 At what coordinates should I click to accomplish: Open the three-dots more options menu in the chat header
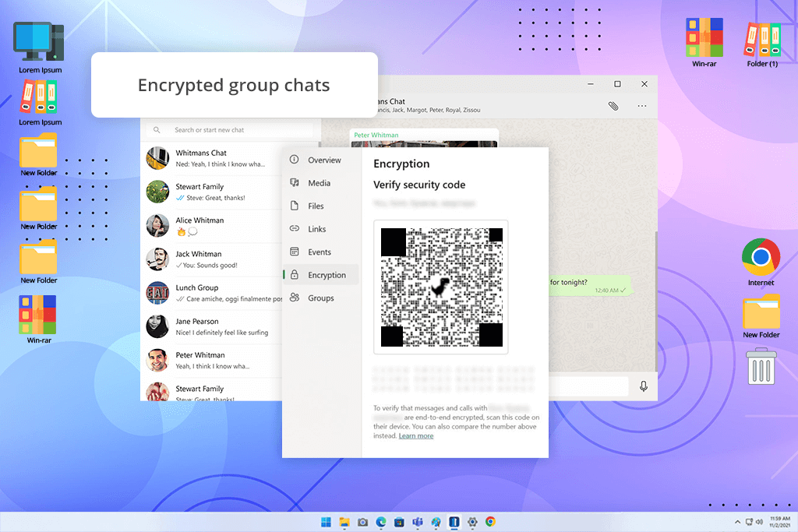coord(642,106)
